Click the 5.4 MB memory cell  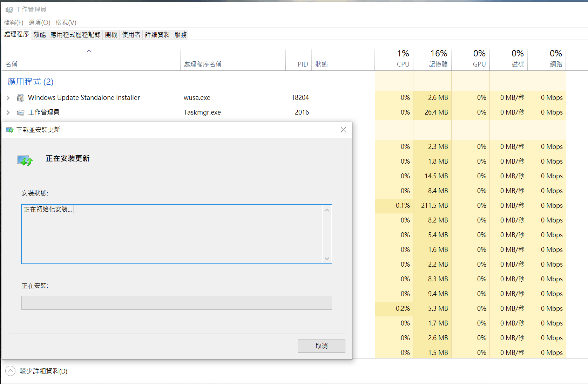pos(432,235)
